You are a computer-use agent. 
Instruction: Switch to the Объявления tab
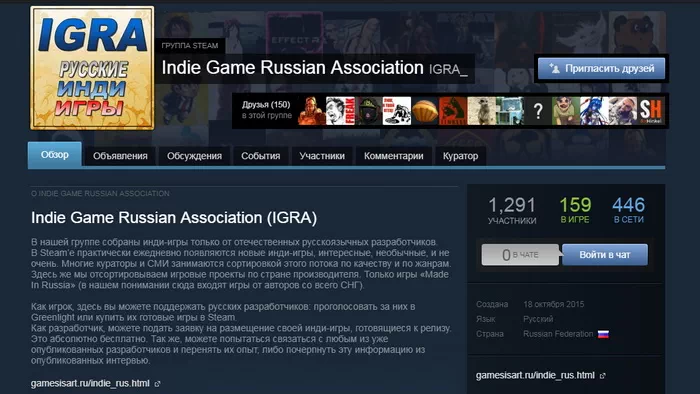(120, 156)
